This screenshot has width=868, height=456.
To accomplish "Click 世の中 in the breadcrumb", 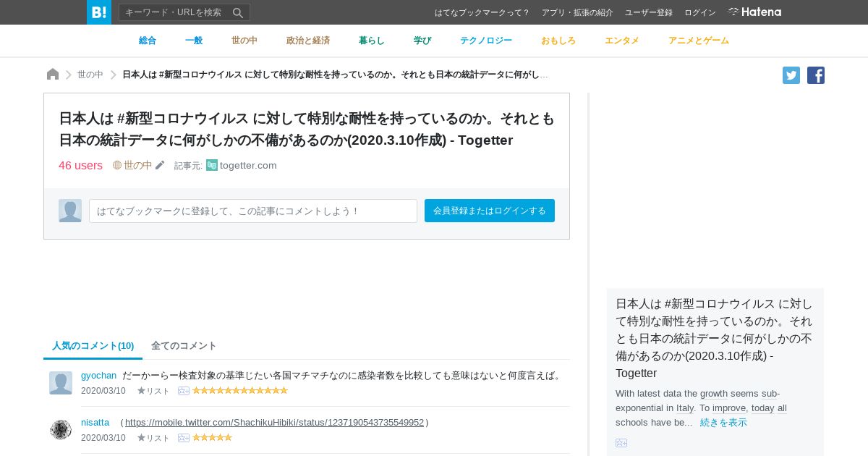I will tap(90, 75).
